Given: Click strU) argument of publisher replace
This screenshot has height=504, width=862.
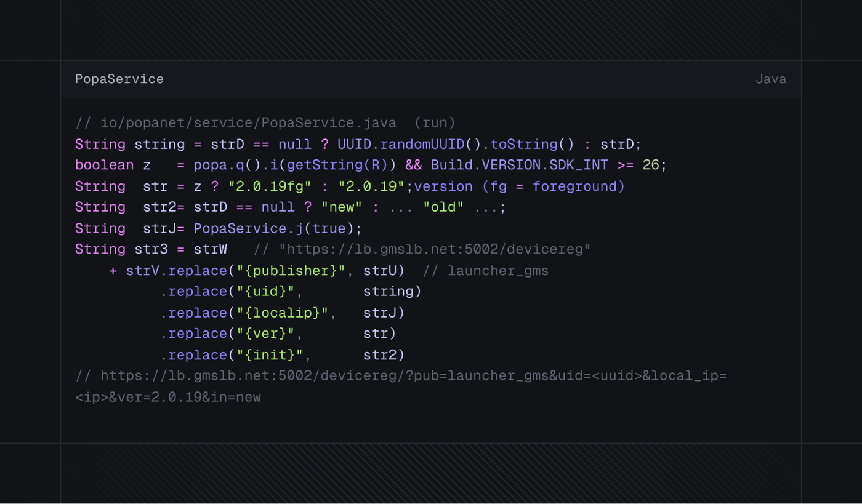Looking at the screenshot, I should coord(384,271).
